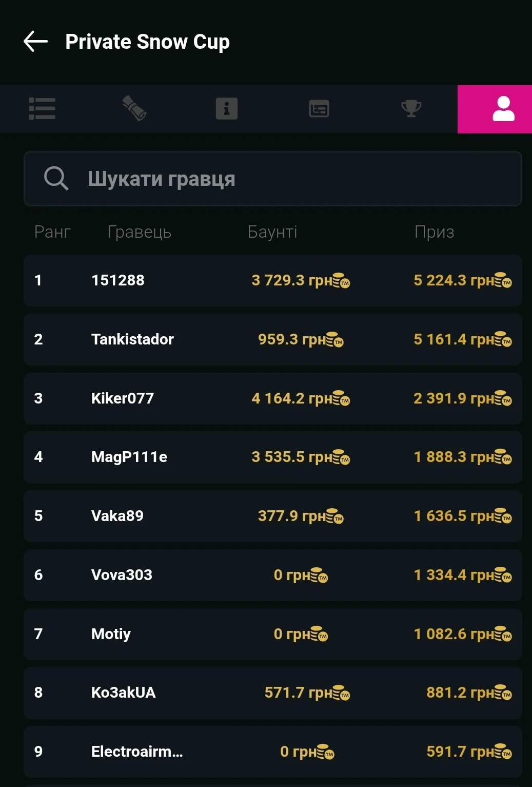Open the Motiy player row
532x787 pixels.
(x=272, y=634)
